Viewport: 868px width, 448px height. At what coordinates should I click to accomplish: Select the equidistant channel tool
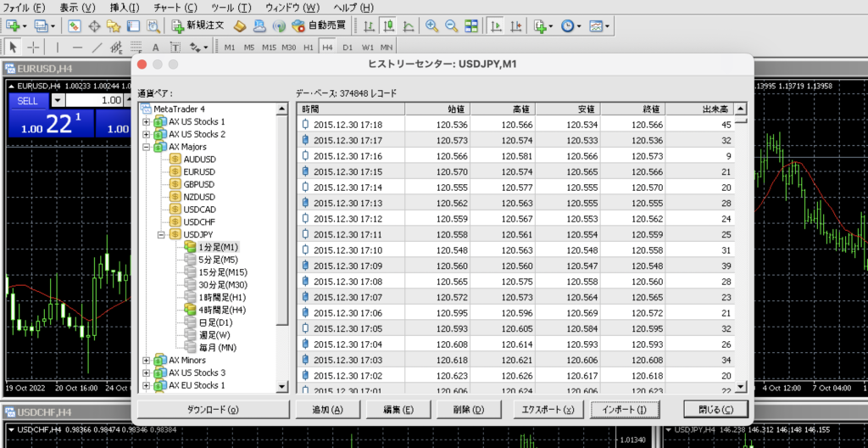[116, 48]
